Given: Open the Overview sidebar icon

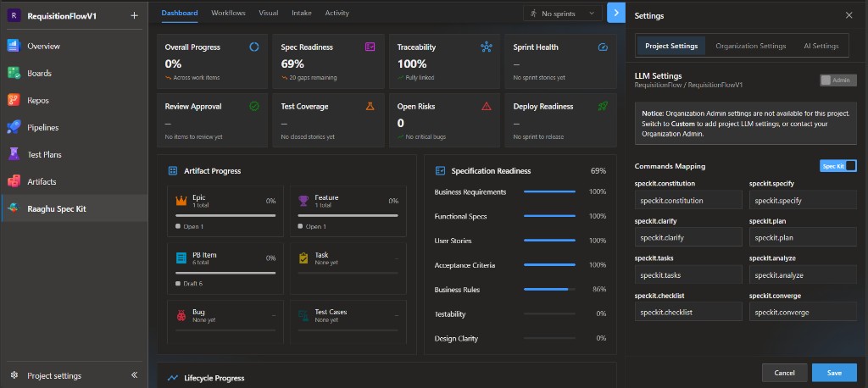Looking at the screenshot, I should coord(14,46).
